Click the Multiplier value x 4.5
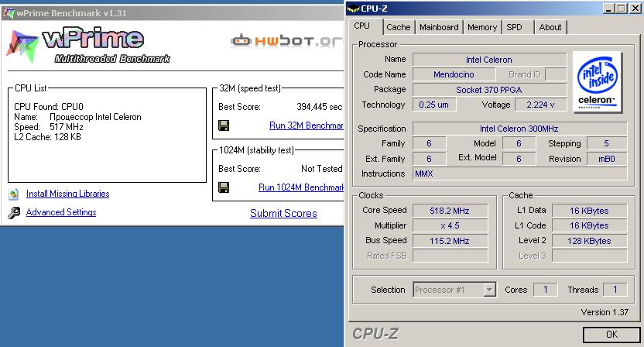 [x=450, y=225]
